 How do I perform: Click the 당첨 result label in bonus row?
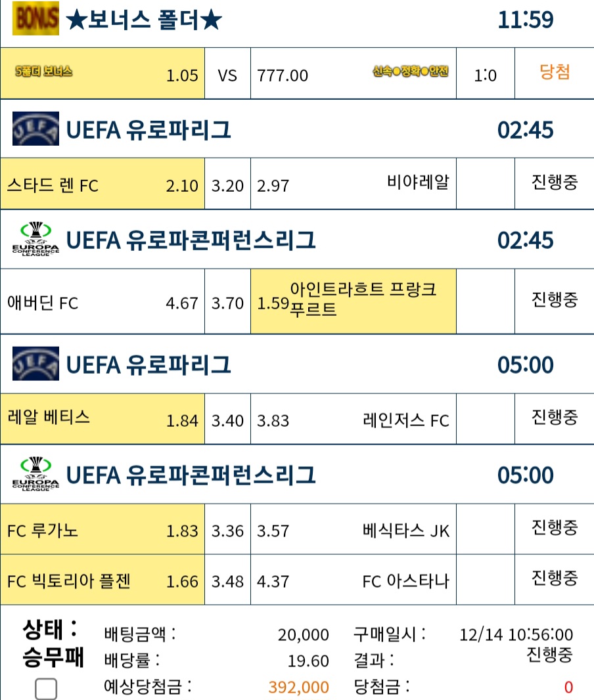pos(555,72)
